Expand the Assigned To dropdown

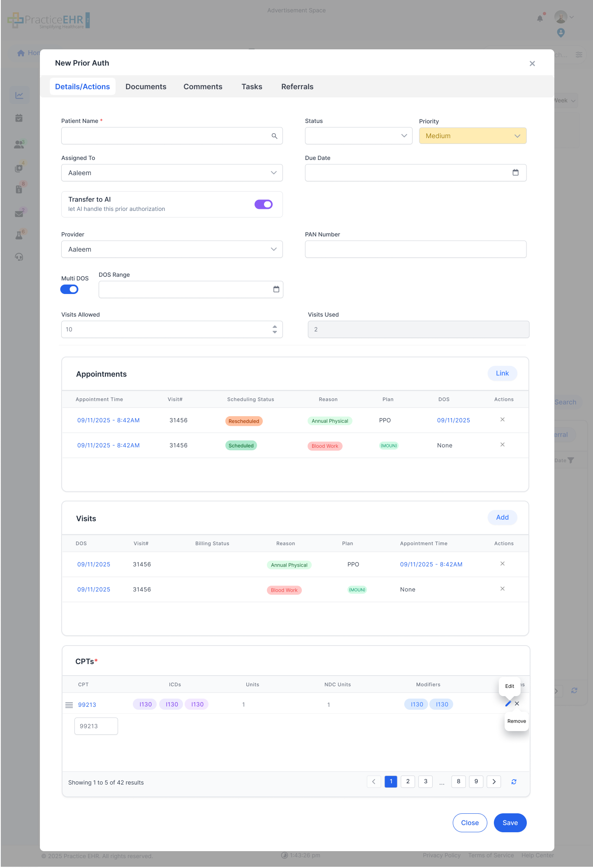[x=172, y=173]
